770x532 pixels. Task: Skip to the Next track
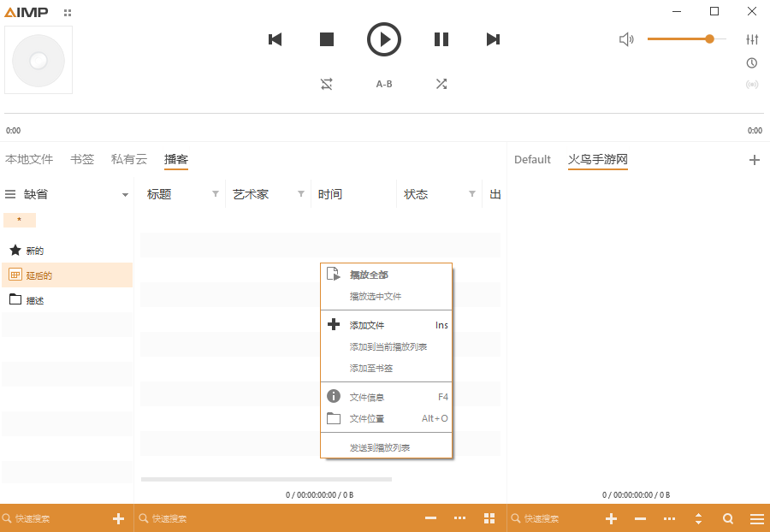tap(493, 39)
